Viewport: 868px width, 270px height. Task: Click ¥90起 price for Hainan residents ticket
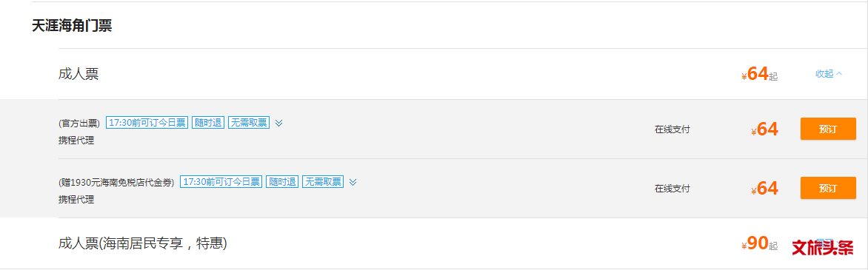pyautogui.click(x=760, y=244)
